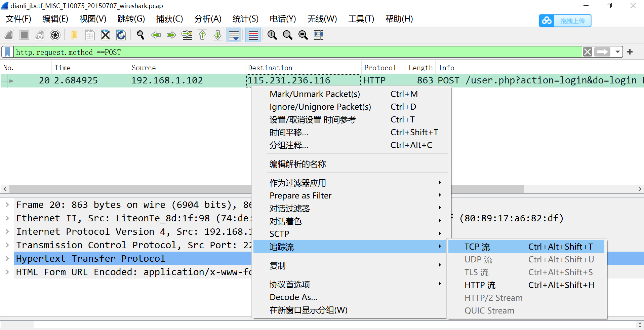Open a capture file via the folder icon
Image resolution: width=644 pixels, height=330 pixels.
click(74, 35)
